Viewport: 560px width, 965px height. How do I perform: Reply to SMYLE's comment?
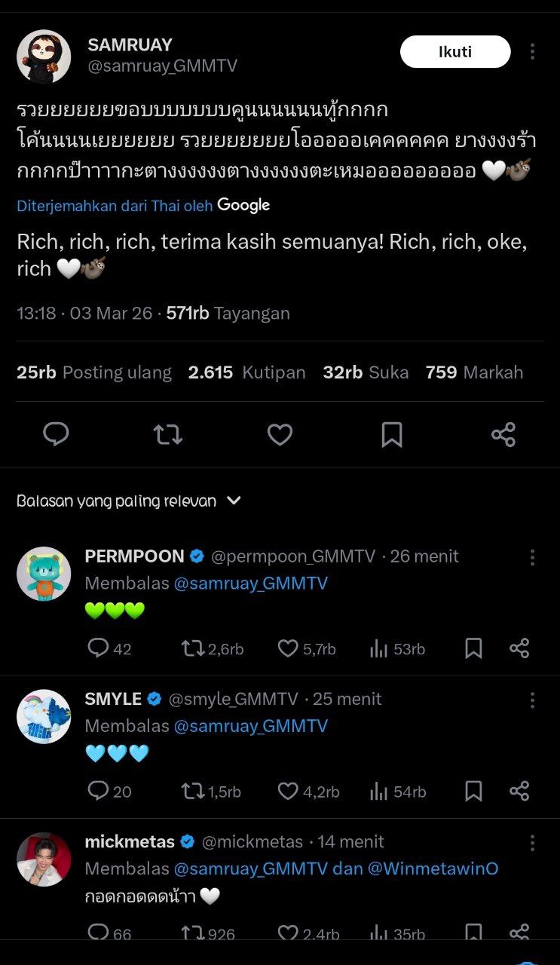click(98, 791)
